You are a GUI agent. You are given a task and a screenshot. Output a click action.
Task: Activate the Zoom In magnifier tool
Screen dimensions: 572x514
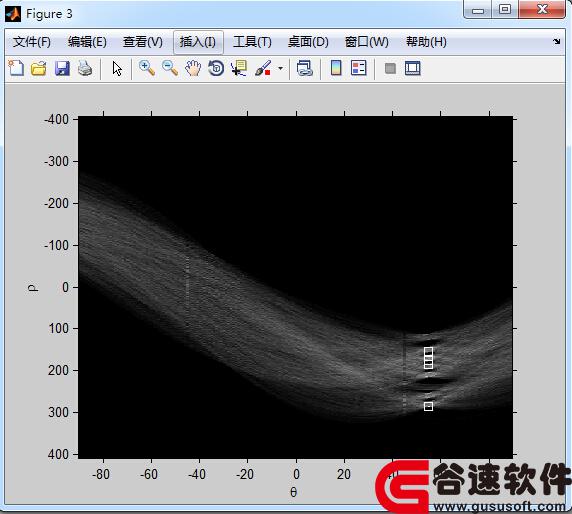point(147,68)
